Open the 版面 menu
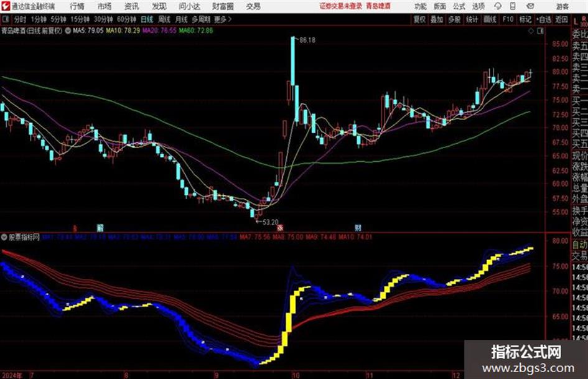The image size is (588, 379). [440, 6]
